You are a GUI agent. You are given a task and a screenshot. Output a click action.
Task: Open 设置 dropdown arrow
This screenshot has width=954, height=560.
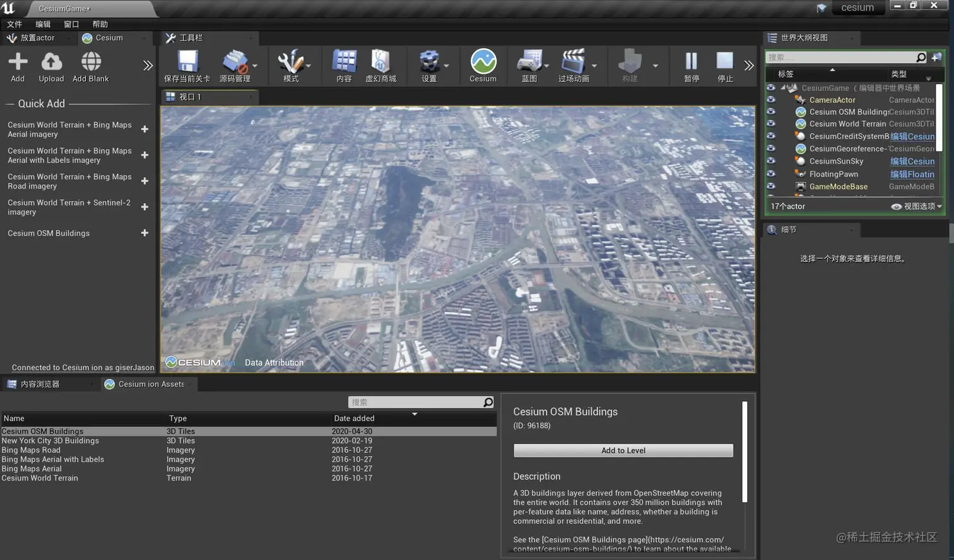[x=446, y=66]
